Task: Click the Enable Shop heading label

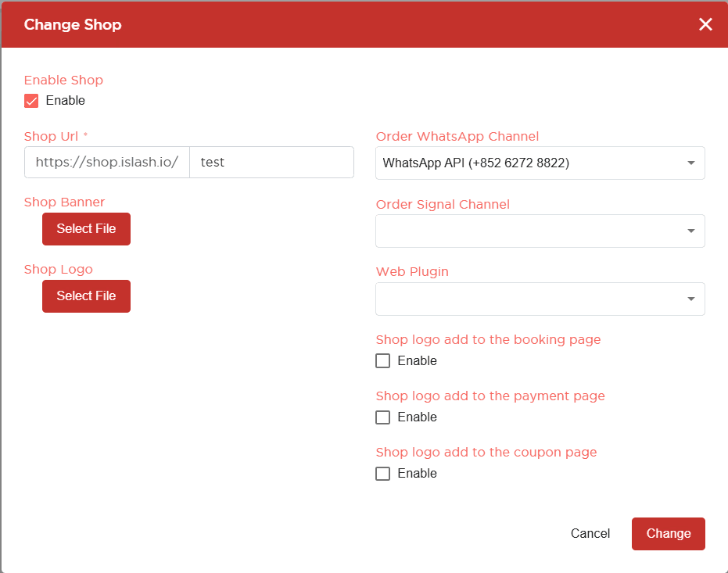Action: click(x=63, y=81)
